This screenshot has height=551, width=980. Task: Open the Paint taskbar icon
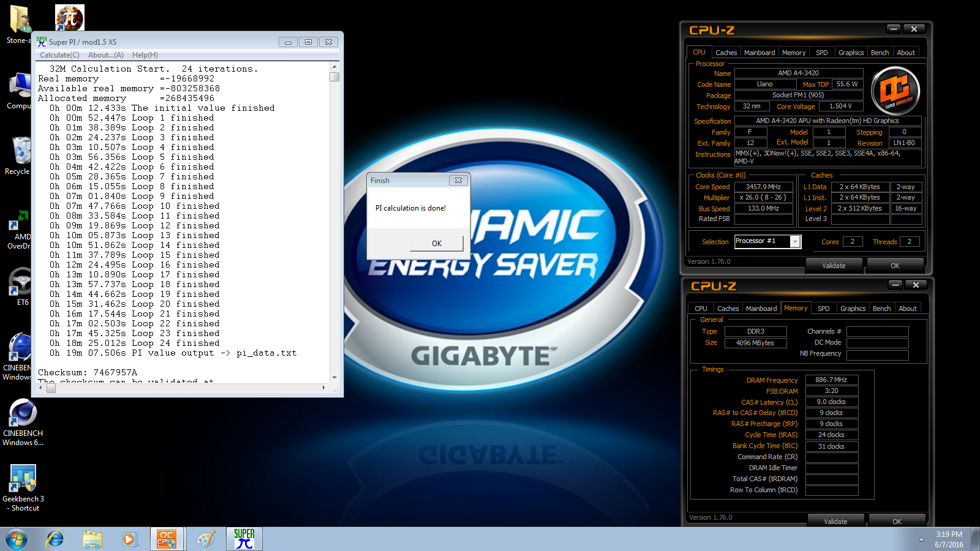206,539
